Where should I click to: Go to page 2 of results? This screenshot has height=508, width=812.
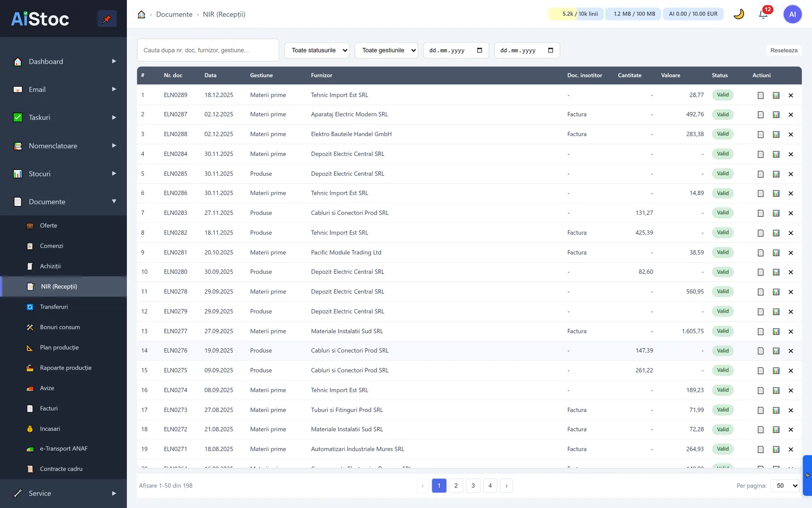coord(456,486)
